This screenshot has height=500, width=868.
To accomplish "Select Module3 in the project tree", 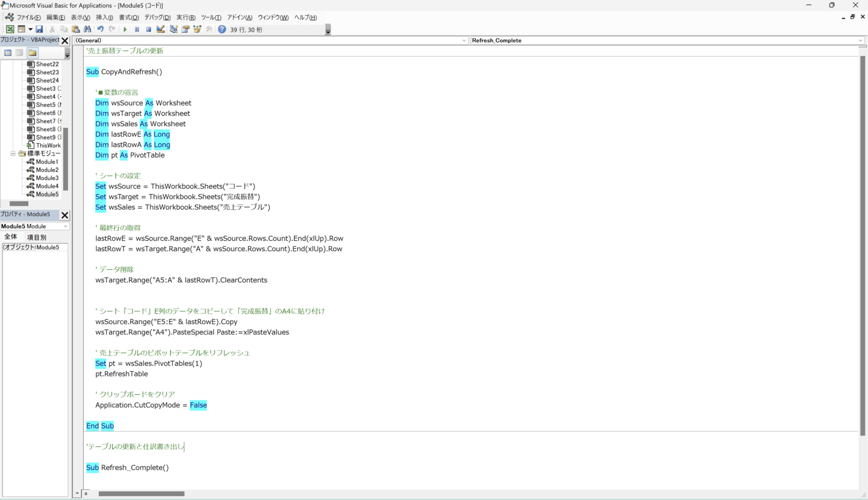I will 47,178.
